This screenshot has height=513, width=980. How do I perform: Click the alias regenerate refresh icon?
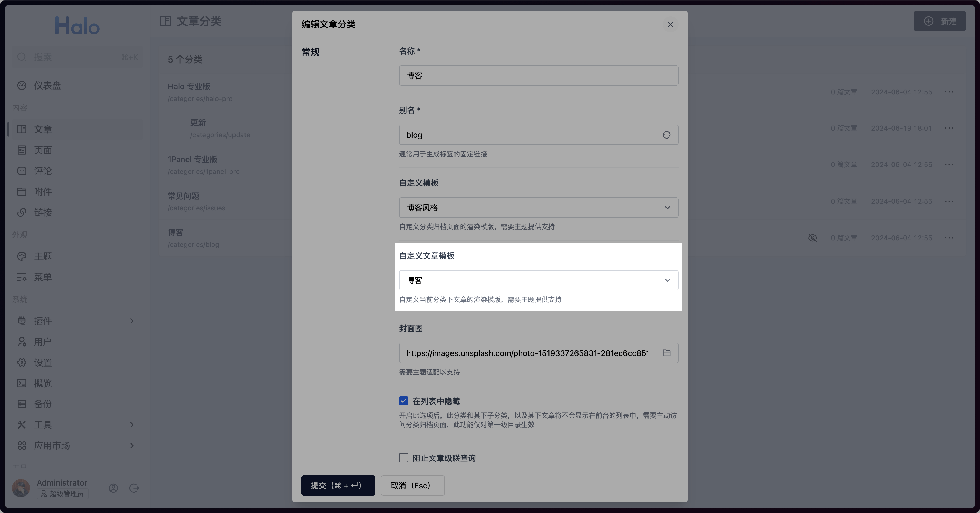point(666,135)
